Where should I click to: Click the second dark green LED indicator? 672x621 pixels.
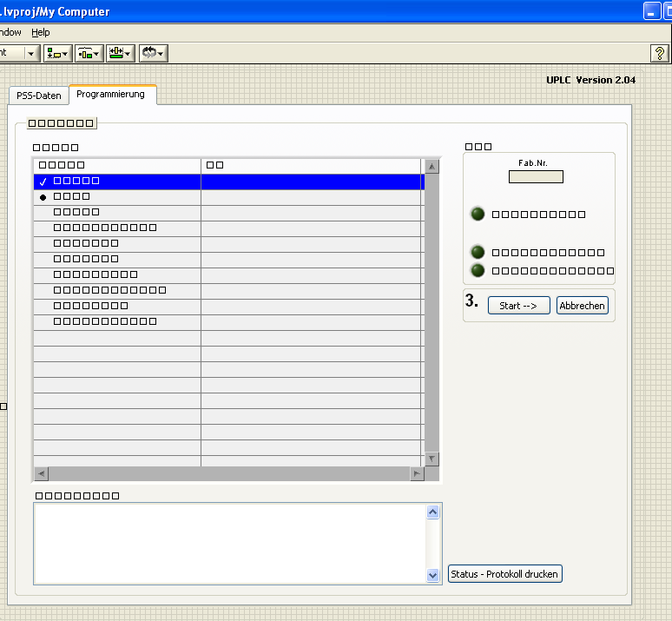click(x=478, y=252)
